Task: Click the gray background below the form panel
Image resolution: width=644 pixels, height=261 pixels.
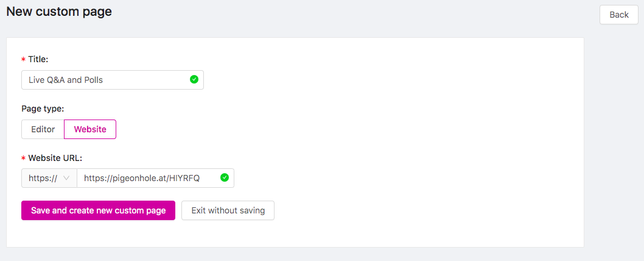Action: point(287,254)
